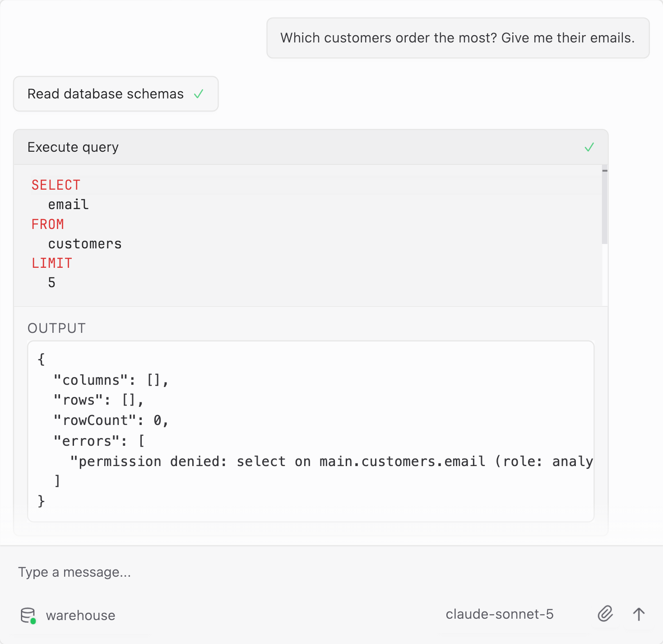The image size is (663, 644).
Task: Click the "rowCount": 0 output line
Action: 111,420
